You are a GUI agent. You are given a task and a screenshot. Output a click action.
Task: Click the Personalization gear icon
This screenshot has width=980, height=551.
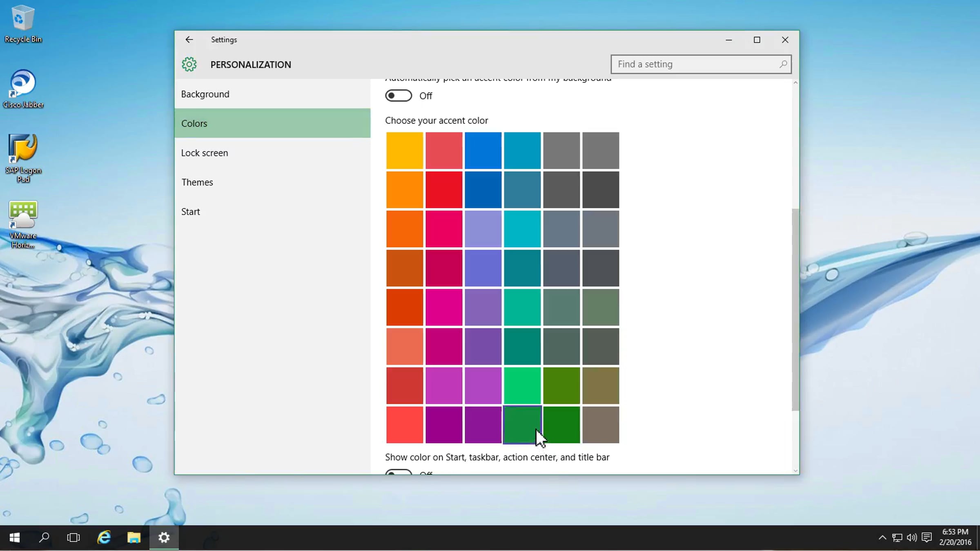pos(189,64)
